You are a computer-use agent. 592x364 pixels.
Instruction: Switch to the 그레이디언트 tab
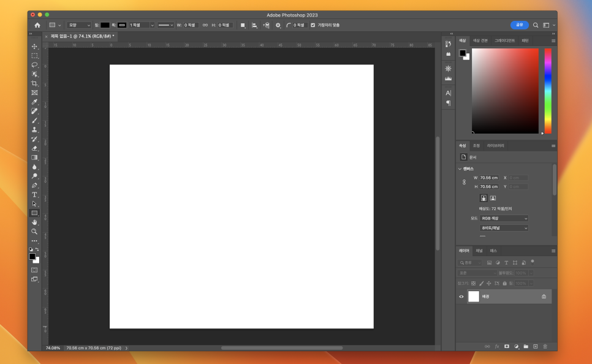[x=504, y=40]
